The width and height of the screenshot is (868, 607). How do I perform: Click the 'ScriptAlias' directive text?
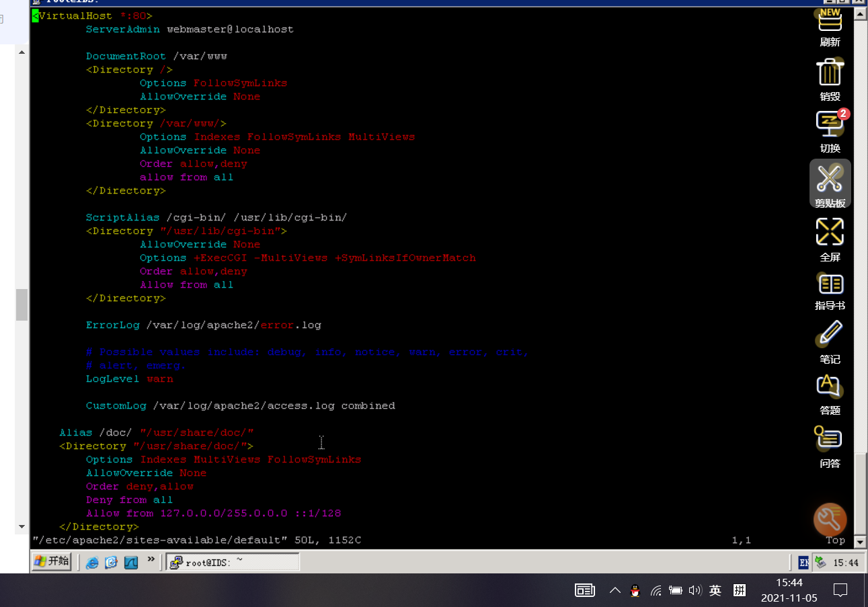(123, 218)
